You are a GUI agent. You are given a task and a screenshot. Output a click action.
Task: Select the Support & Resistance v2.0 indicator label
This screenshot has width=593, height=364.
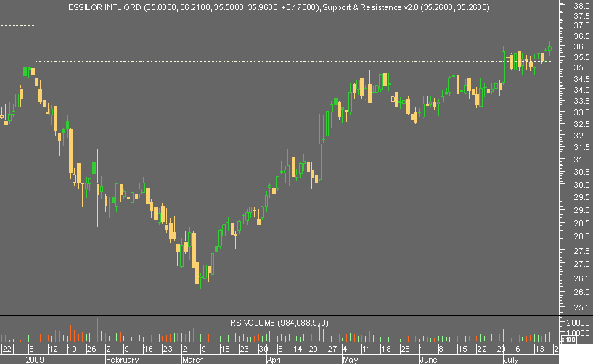point(406,7)
